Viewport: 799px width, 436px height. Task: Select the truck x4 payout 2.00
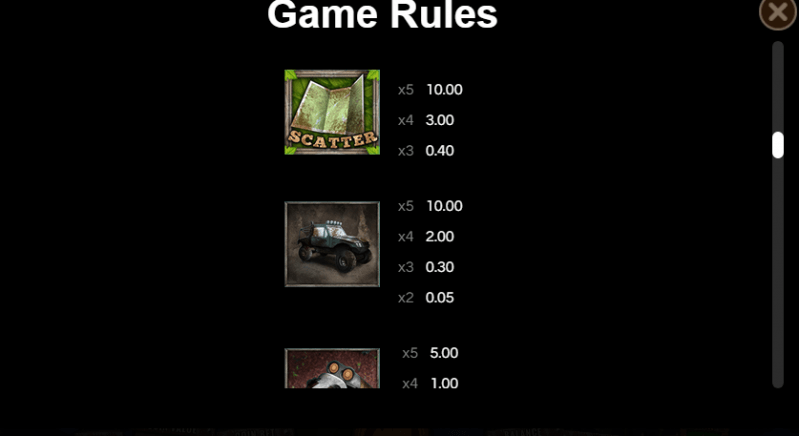440,236
